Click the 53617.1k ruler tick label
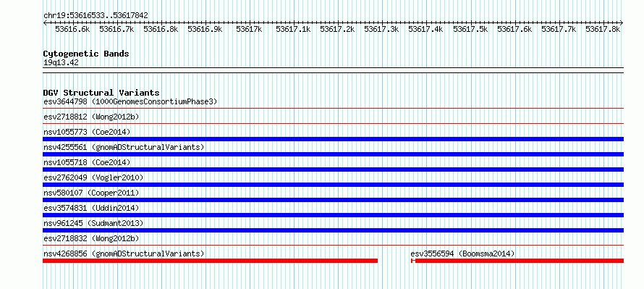644x289 pixels. [293, 29]
